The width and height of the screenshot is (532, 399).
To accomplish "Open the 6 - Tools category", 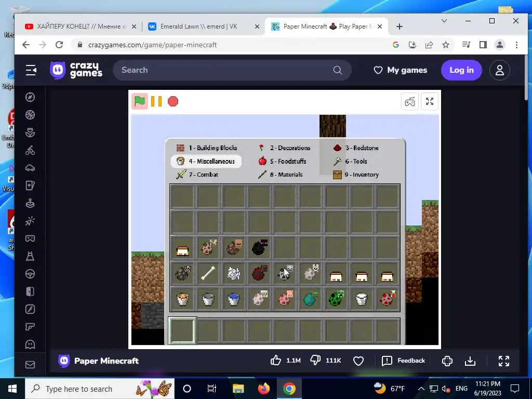I will pos(350,161).
